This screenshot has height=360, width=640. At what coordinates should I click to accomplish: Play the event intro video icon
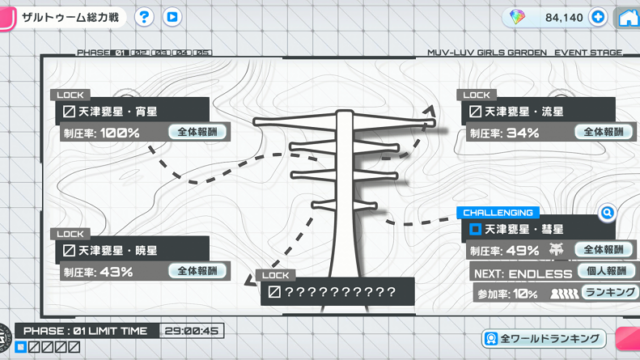pyautogui.click(x=172, y=17)
